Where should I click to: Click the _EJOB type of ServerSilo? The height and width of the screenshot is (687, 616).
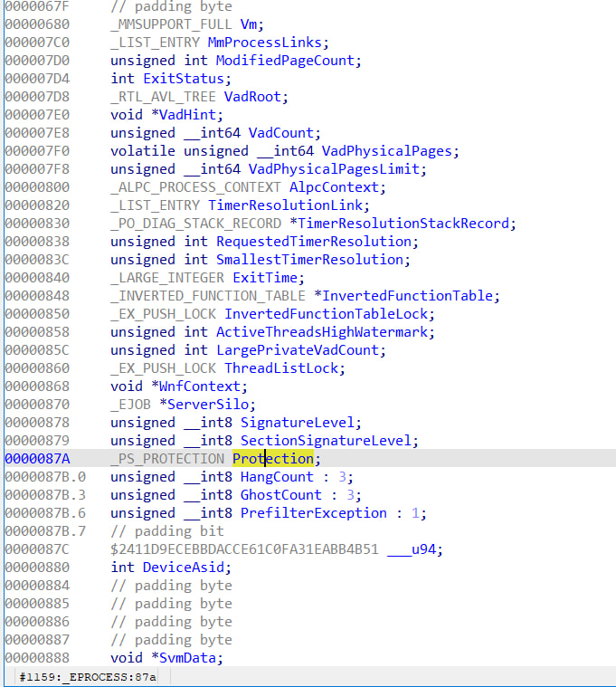(x=130, y=405)
